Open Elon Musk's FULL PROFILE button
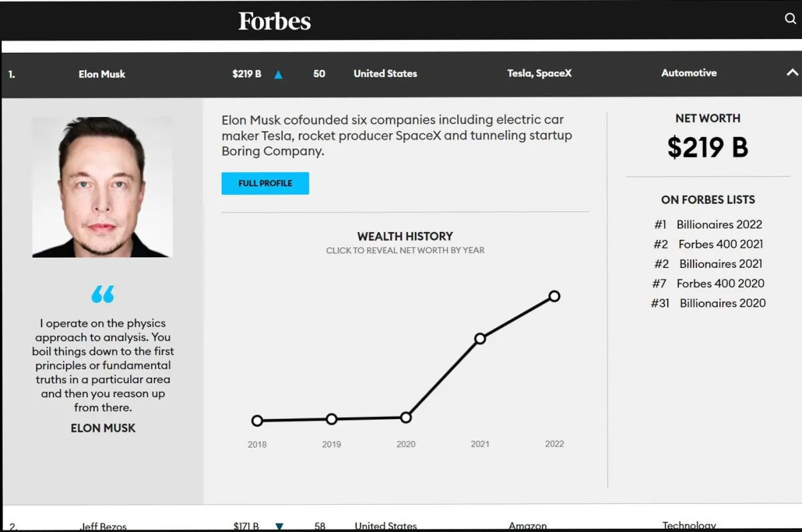Viewport: 802px width, 532px height. (x=265, y=183)
